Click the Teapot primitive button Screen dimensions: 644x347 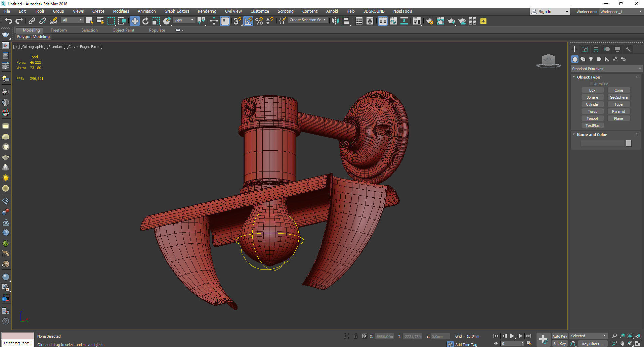592,118
